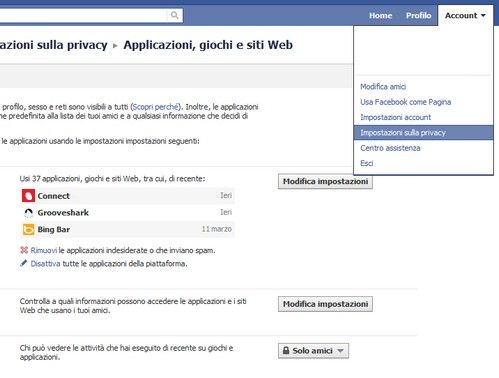Choose Centro assistenza in the menu
The image size is (499, 378).
[x=390, y=148]
